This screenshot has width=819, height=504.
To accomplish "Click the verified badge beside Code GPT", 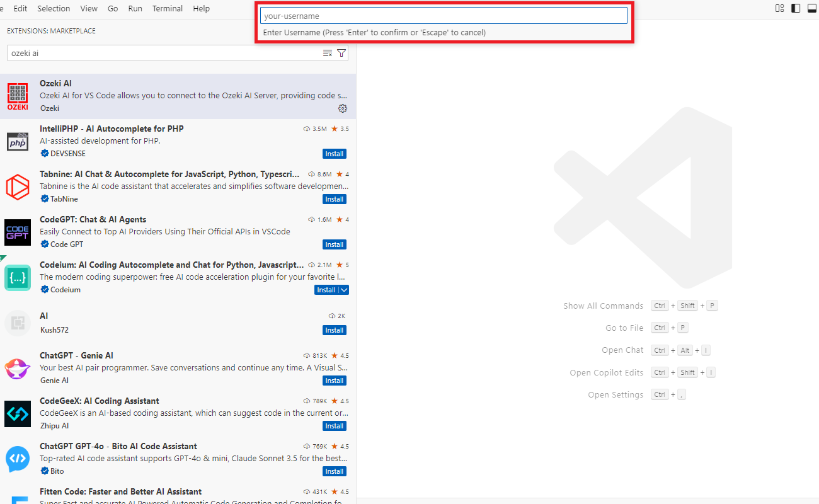I will pyautogui.click(x=45, y=244).
